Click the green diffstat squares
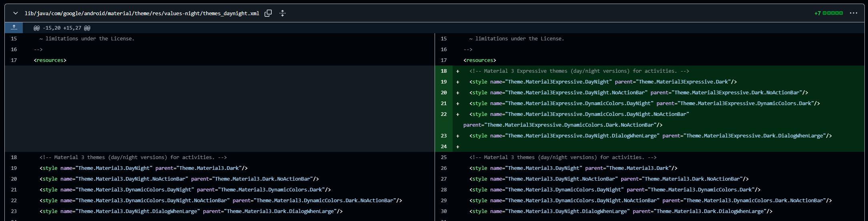 pos(833,13)
